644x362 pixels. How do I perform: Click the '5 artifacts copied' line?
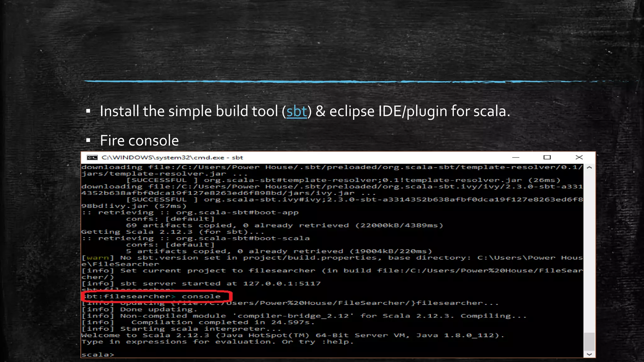pyautogui.click(x=279, y=251)
